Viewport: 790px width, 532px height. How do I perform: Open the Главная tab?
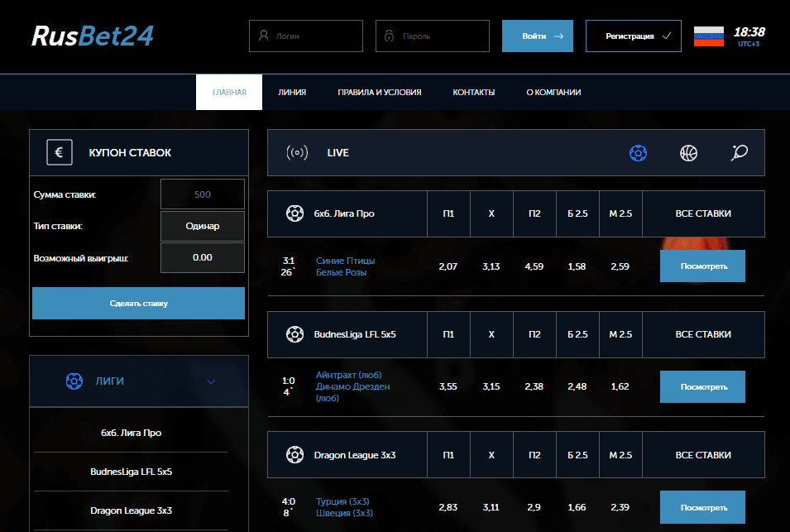pos(229,93)
